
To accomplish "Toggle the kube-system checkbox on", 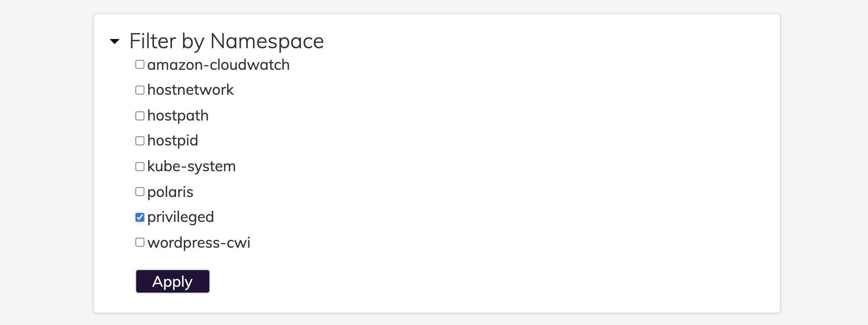I will click(140, 166).
